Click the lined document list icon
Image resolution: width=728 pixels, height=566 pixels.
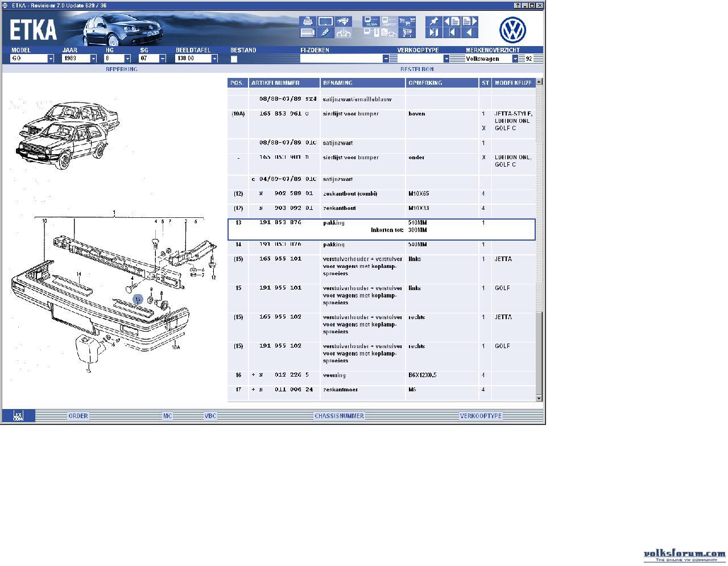click(308, 32)
